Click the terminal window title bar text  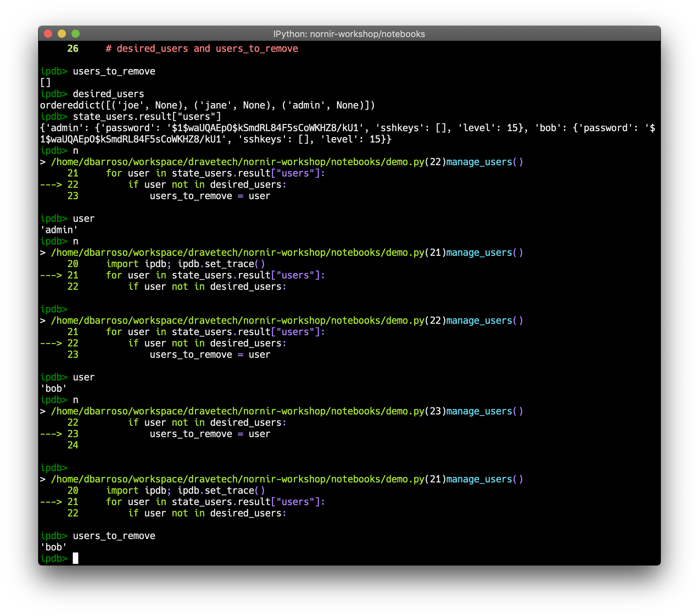click(x=349, y=34)
